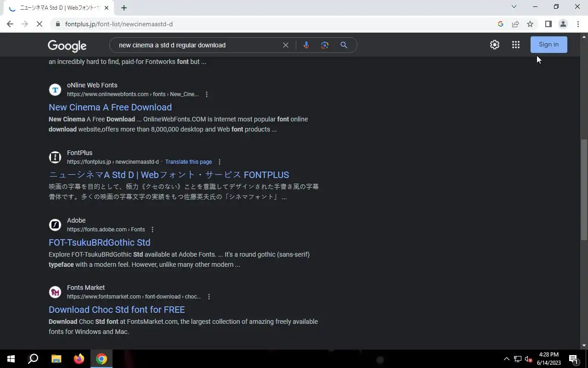Click Translate this page link
Image resolution: width=588 pixels, height=368 pixels.
[188, 162]
